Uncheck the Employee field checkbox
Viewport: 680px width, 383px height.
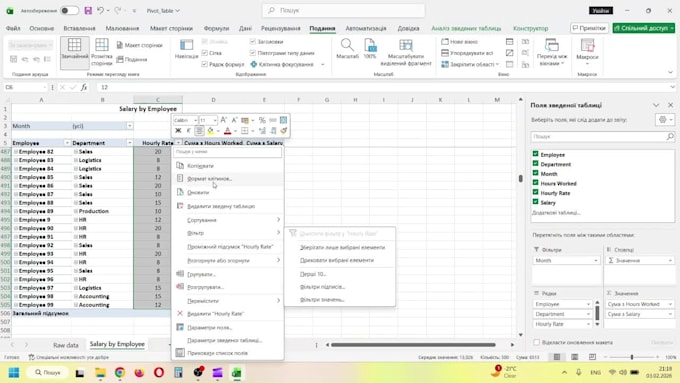[536, 154]
